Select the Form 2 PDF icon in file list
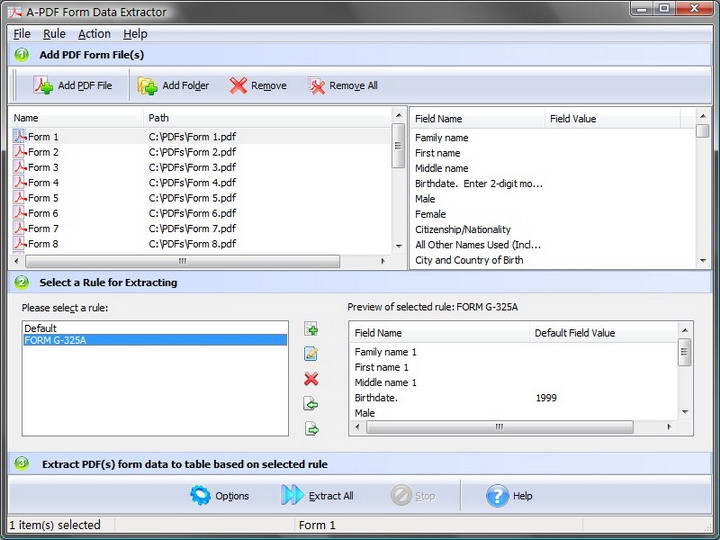The height and width of the screenshot is (540, 720). click(20, 152)
